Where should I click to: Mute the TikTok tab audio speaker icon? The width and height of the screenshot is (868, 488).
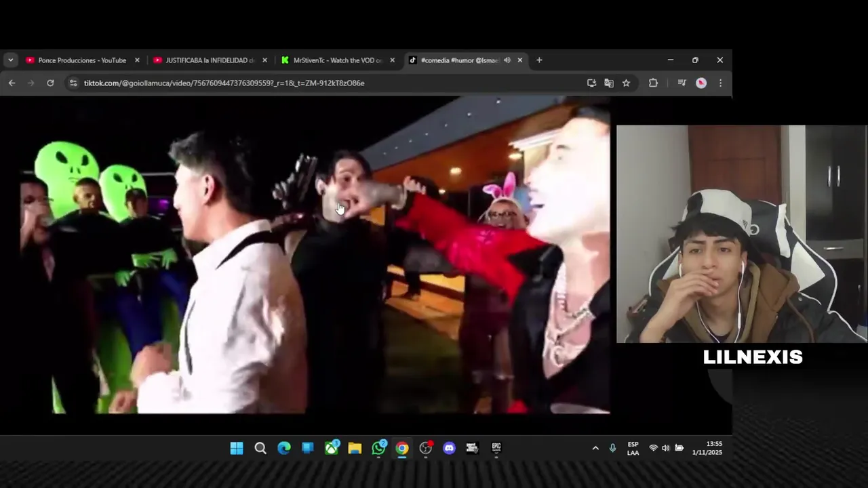click(507, 60)
